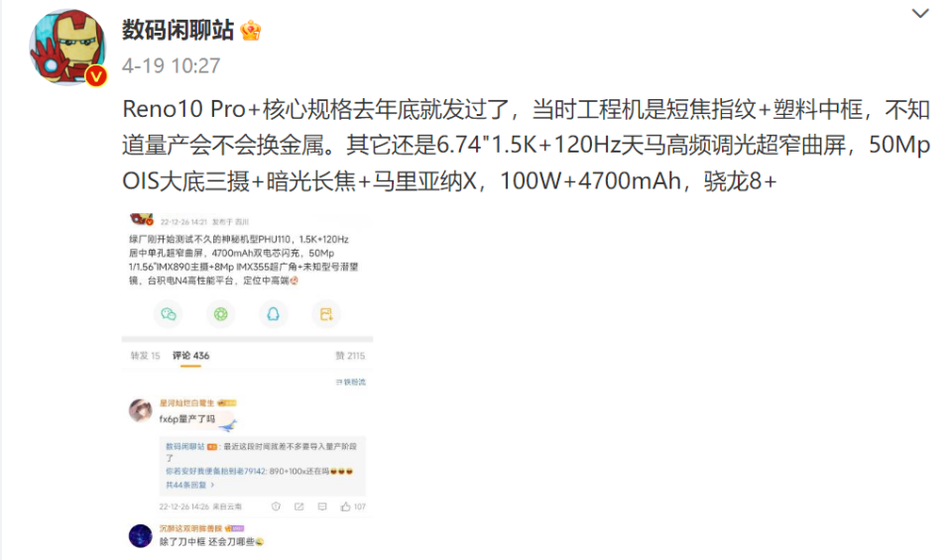Click the crown membership badge

(x=251, y=30)
